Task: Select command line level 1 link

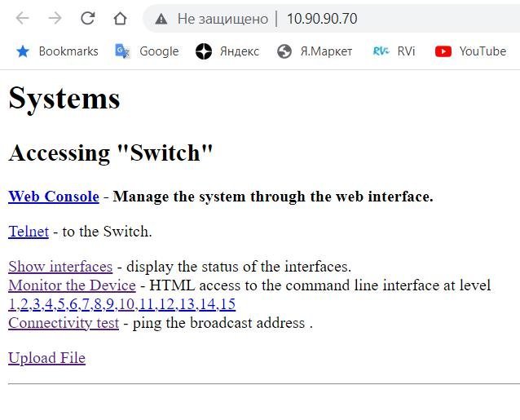Action: (x=12, y=304)
